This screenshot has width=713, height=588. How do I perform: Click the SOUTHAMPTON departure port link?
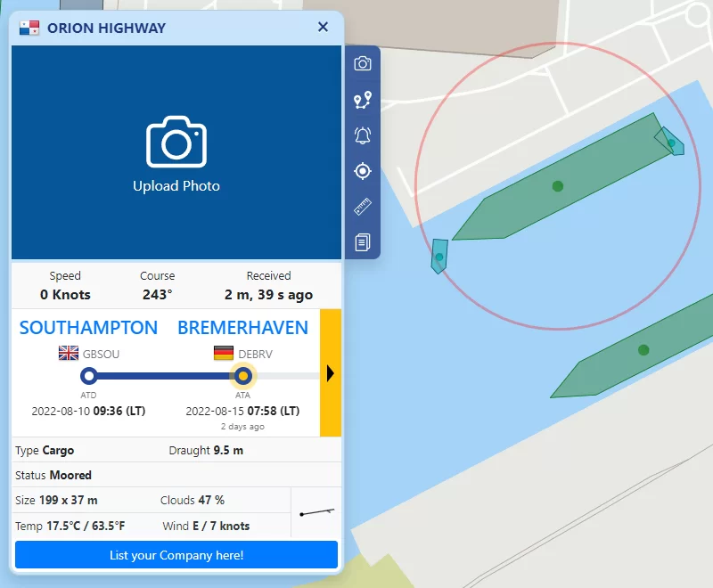coord(88,328)
